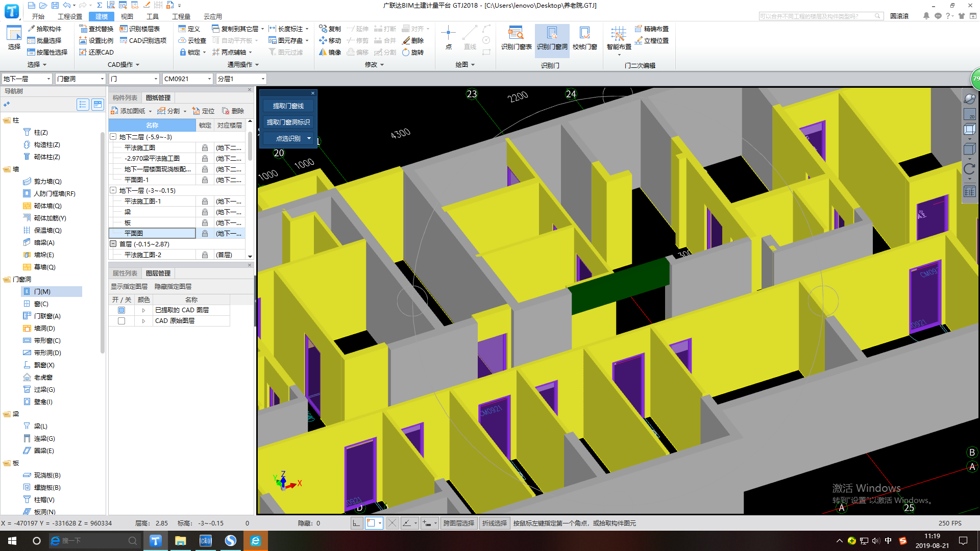Viewport: 980px width, 551px height.
Task: Click the 提取门窗洞标识 button
Action: pos(288,122)
